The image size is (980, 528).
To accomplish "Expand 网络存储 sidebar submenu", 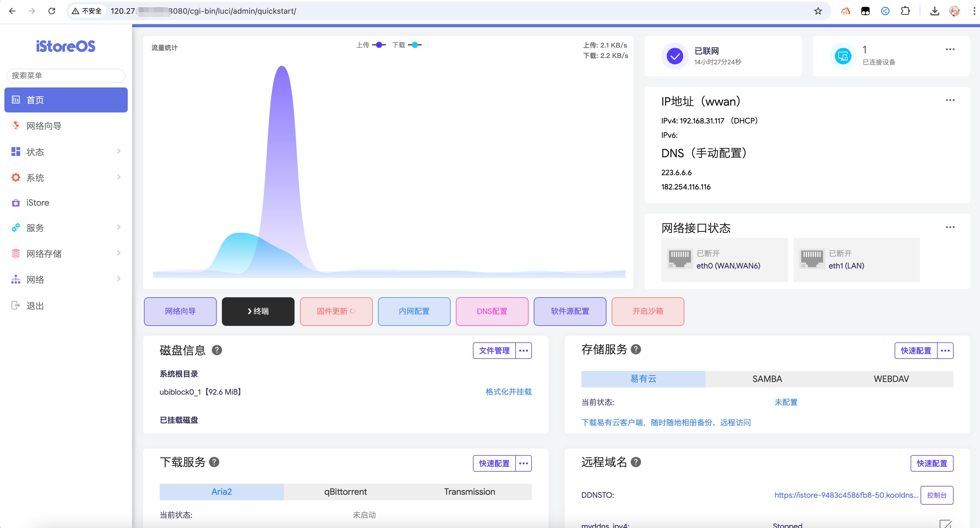I will [x=66, y=253].
